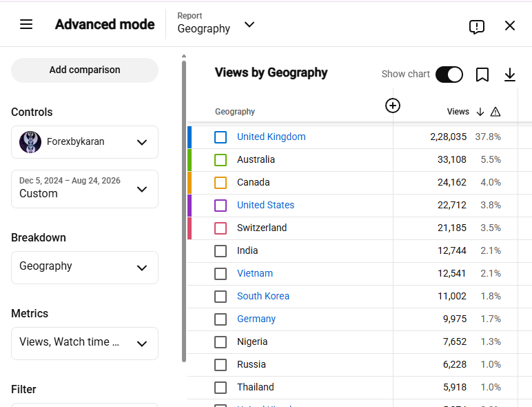Check the India row checkbox
The image size is (532, 407).
(221, 251)
